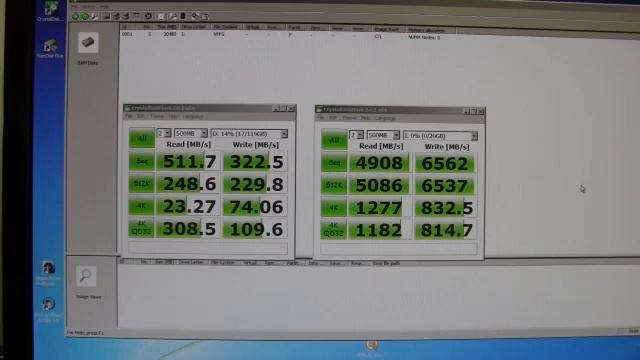Open the RamDisk Plus desktop shortcut
640x360 pixels.
pyautogui.click(x=50, y=48)
